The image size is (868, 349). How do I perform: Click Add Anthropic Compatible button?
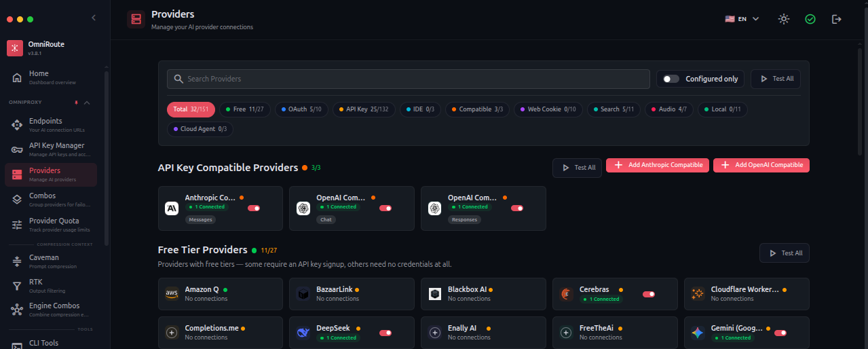658,165
